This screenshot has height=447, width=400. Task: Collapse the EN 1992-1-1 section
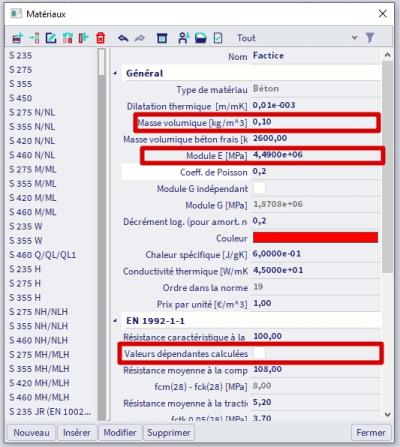click(115, 321)
